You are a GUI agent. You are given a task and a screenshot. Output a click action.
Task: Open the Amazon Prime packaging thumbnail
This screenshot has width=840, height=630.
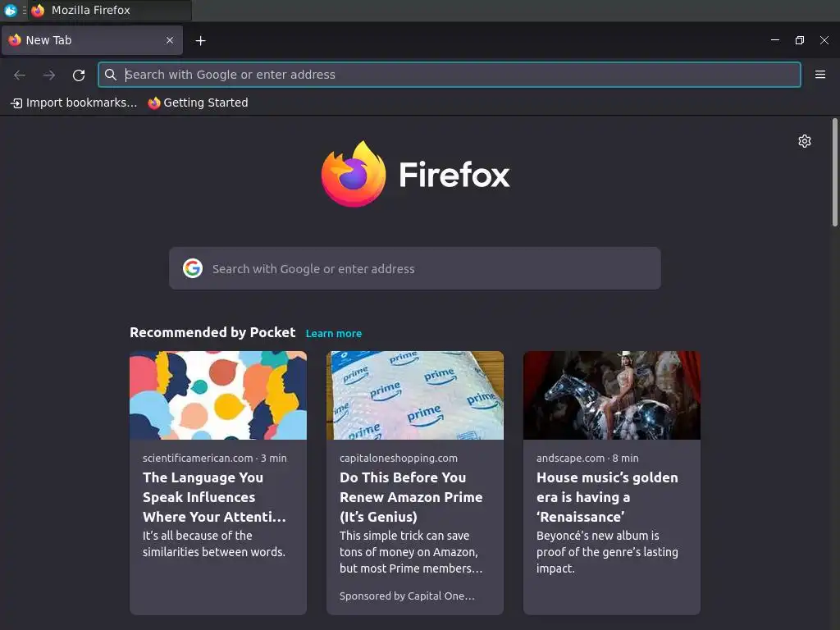(414, 395)
